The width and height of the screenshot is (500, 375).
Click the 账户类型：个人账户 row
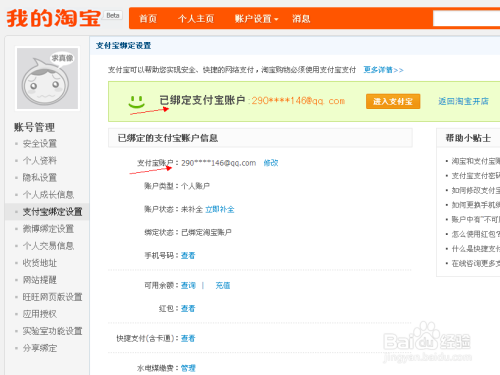point(177,186)
